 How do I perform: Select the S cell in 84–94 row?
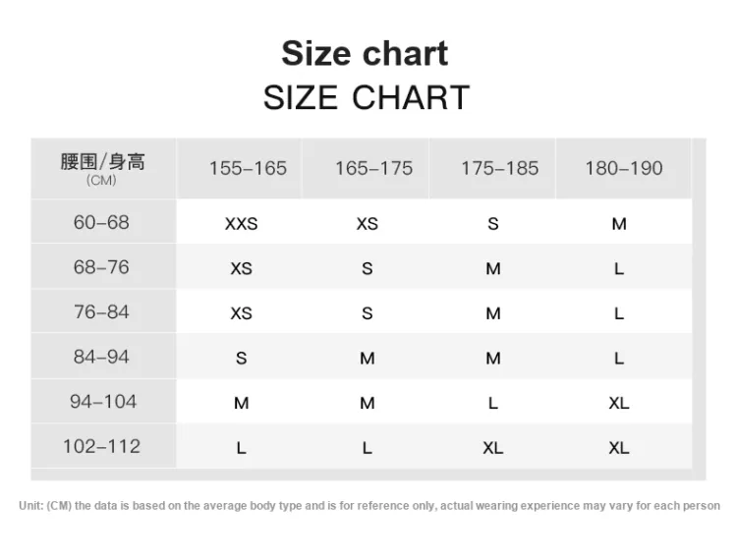(241, 358)
